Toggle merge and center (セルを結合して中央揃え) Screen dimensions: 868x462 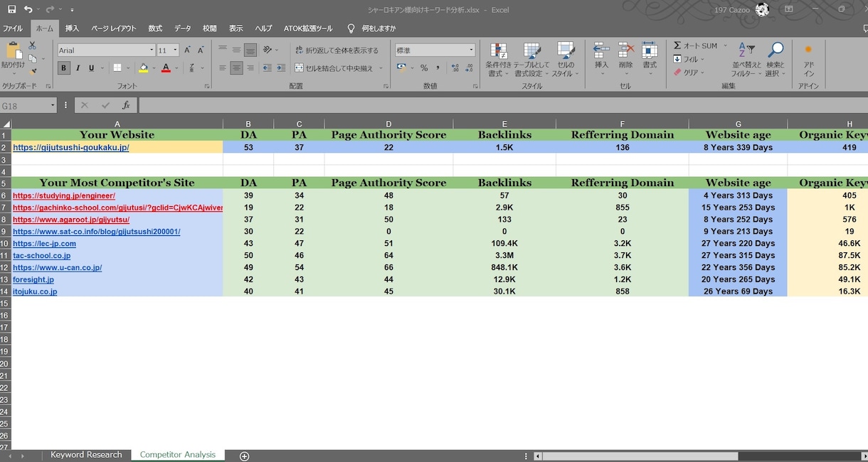point(334,68)
